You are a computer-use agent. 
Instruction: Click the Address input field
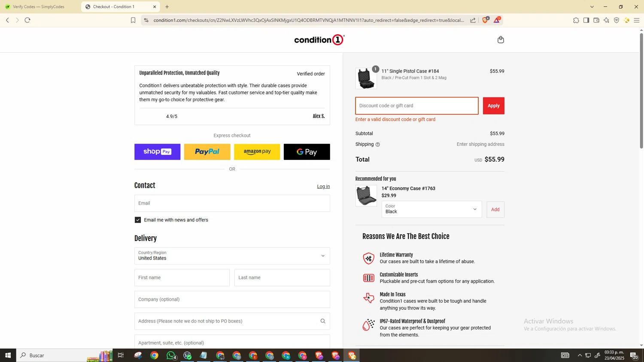click(232, 321)
